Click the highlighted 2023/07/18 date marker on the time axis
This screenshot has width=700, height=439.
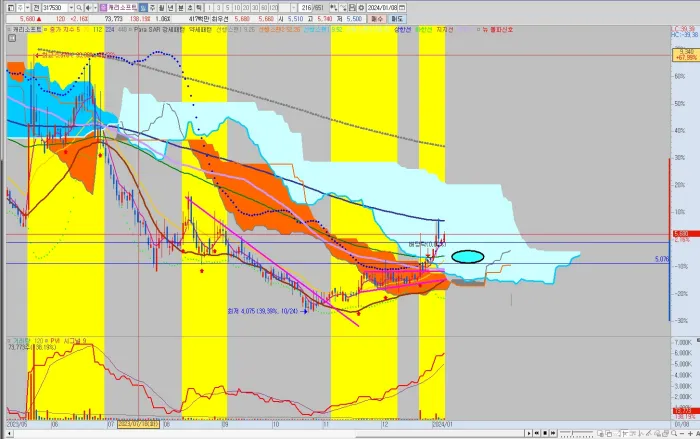tap(138, 424)
